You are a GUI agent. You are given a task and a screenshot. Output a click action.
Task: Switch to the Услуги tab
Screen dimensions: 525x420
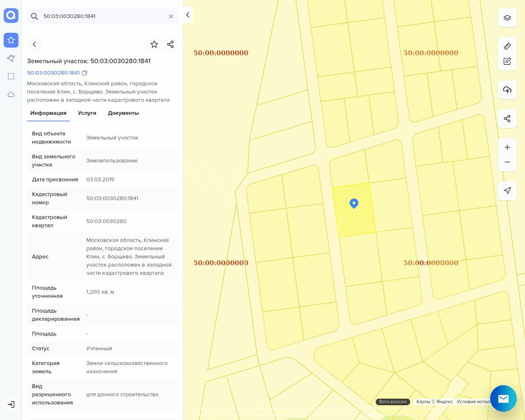(87, 113)
